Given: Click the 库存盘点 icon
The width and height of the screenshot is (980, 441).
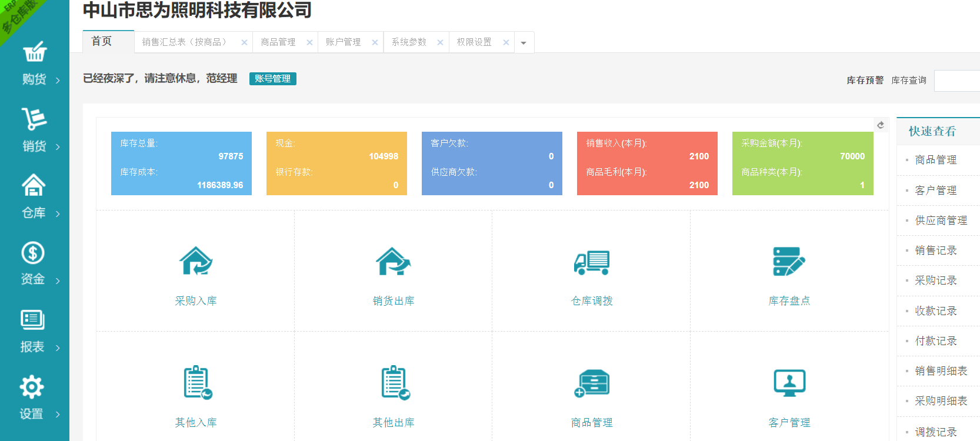Looking at the screenshot, I should tap(789, 262).
